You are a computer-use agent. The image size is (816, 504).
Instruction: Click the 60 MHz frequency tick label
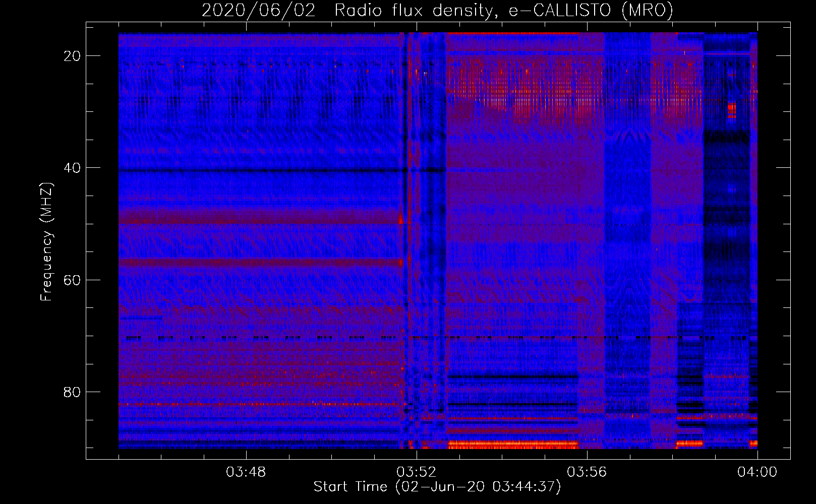(73, 280)
